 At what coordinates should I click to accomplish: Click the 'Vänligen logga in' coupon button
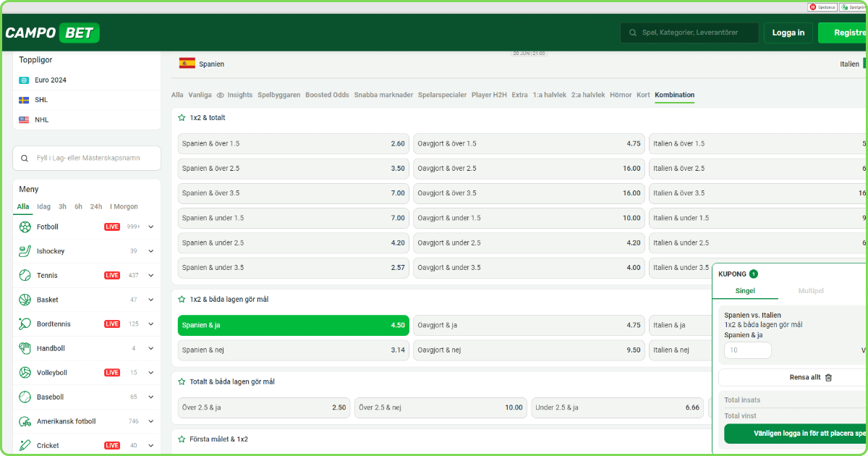[796, 434]
